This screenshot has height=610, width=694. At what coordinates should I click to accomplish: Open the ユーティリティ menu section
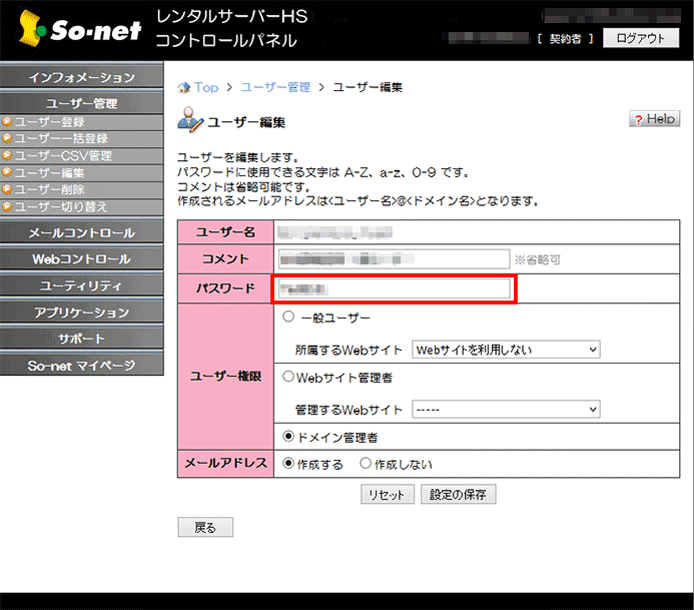pos(81,286)
